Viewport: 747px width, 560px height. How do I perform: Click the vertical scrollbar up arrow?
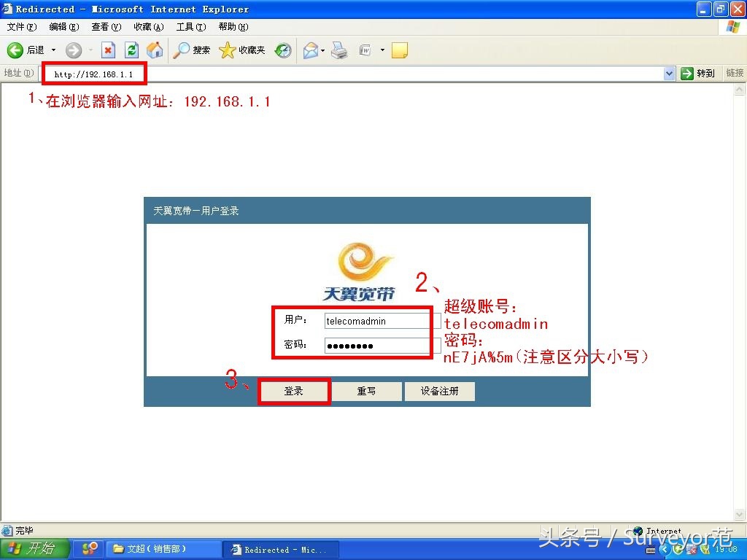(x=740, y=90)
